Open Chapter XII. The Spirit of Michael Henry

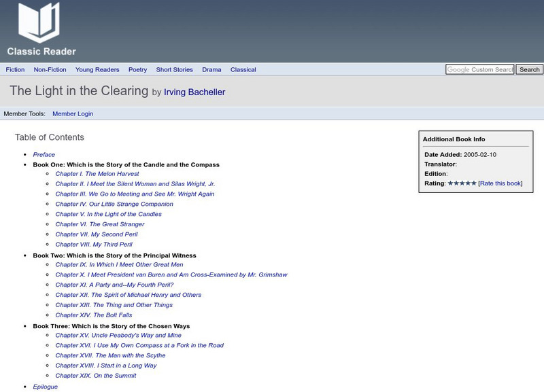(x=129, y=295)
